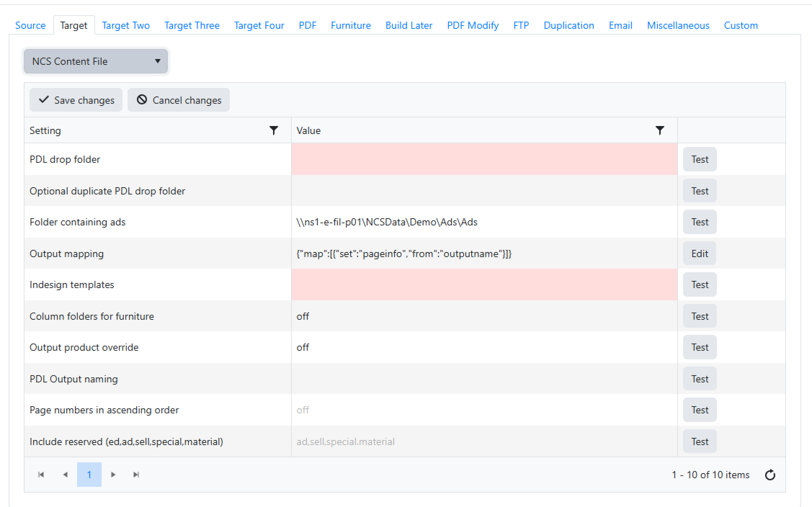812x507 pixels.
Task: Click the refresh grid icon
Action: [770, 475]
